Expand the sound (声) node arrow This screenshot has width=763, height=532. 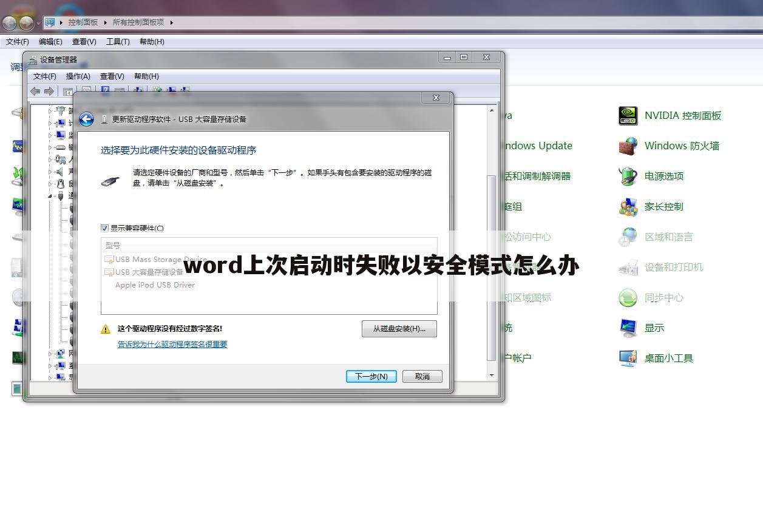[x=50, y=172]
